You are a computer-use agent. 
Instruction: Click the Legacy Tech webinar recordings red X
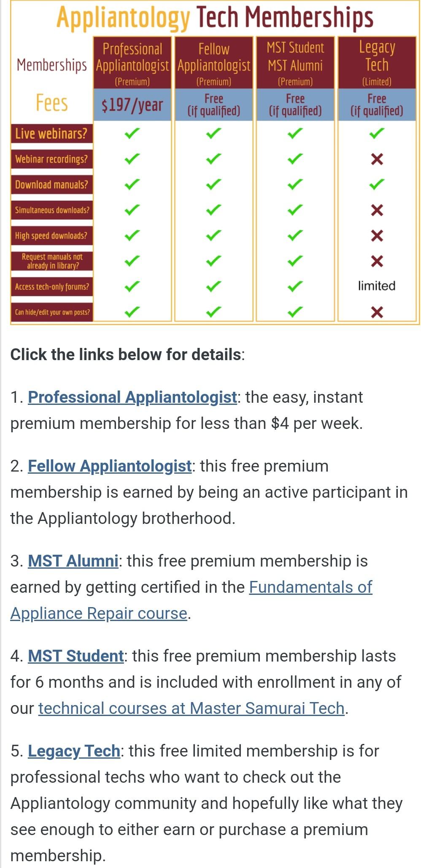pos(377,159)
